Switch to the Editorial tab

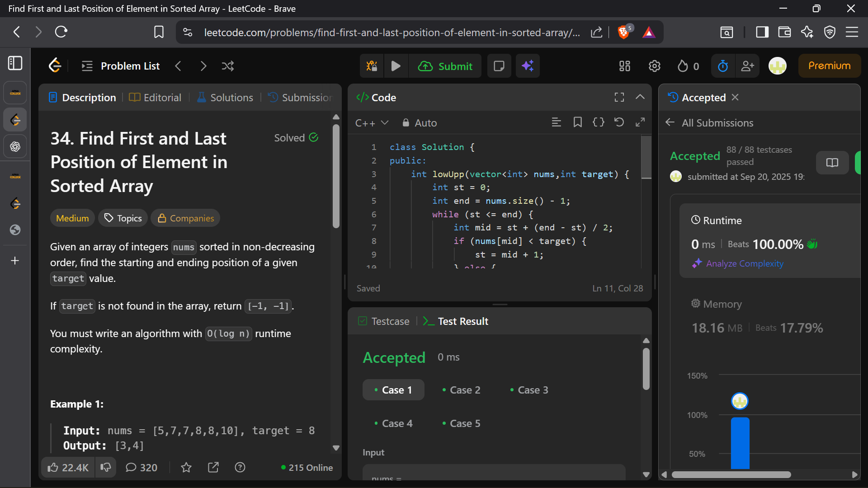click(155, 98)
